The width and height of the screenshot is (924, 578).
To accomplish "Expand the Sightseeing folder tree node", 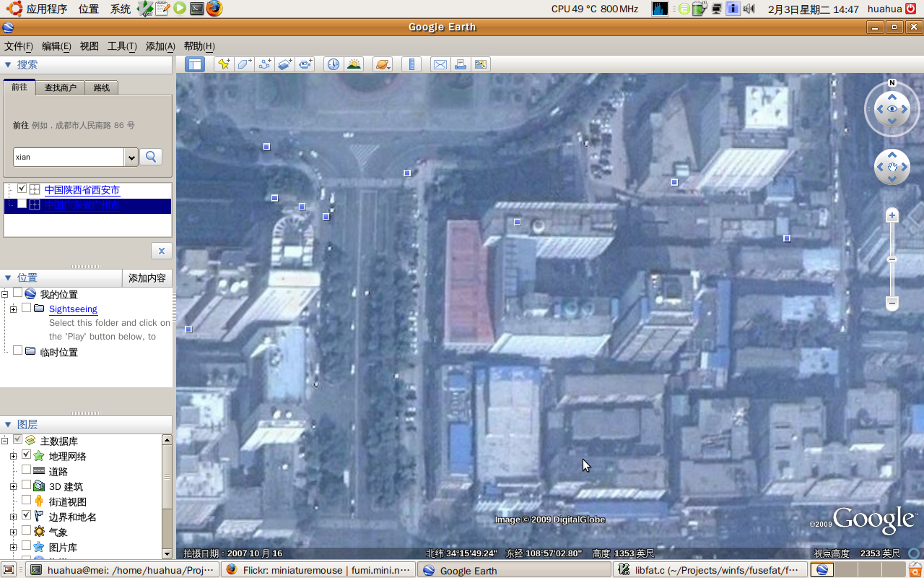I will click(x=13, y=309).
